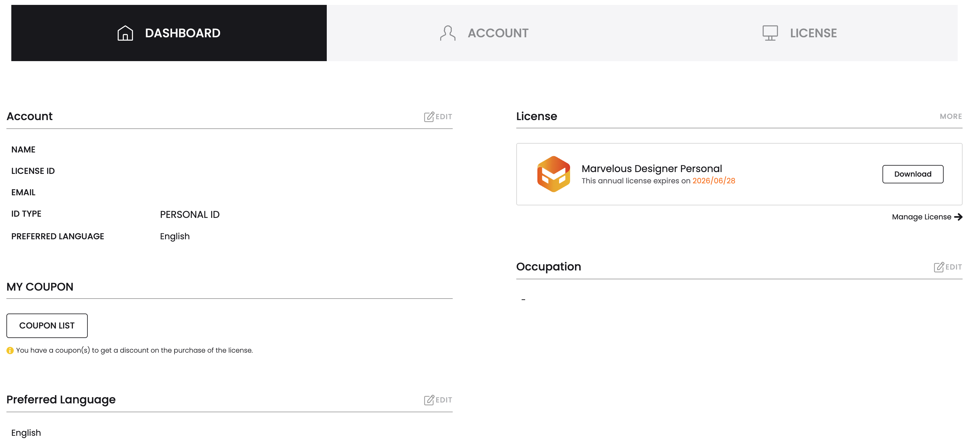Open the Coupon List
980x448 pixels.
pos(47,325)
